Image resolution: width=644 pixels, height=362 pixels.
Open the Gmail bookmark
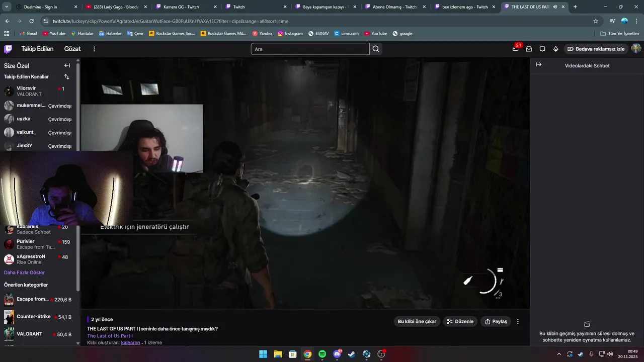click(28, 33)
